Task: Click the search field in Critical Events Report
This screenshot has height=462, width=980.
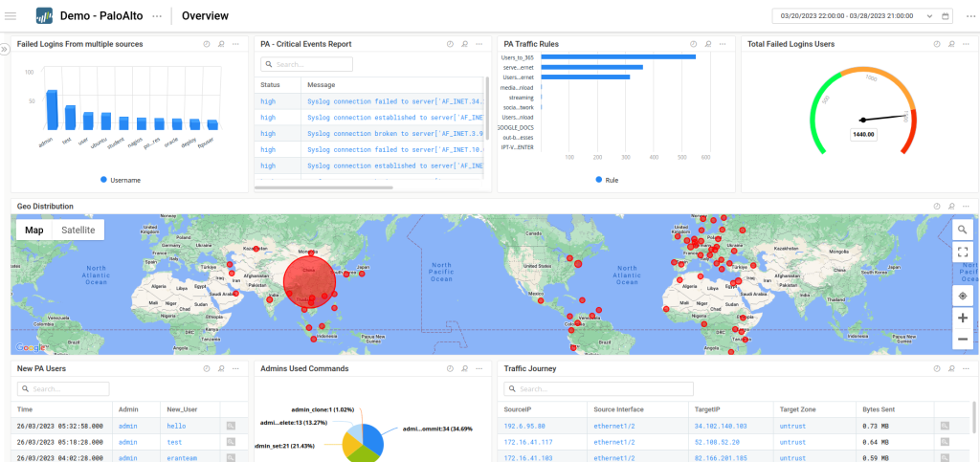Action: [x=306, y=64]
